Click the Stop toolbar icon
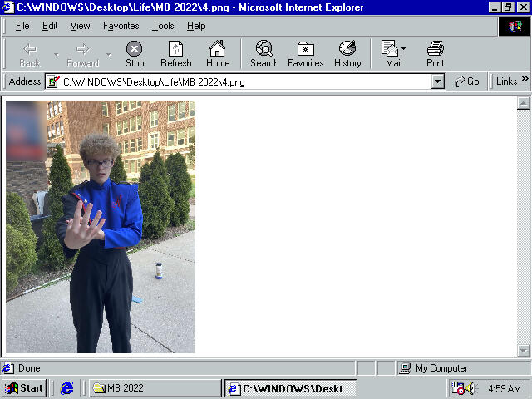 click(134, 54)
